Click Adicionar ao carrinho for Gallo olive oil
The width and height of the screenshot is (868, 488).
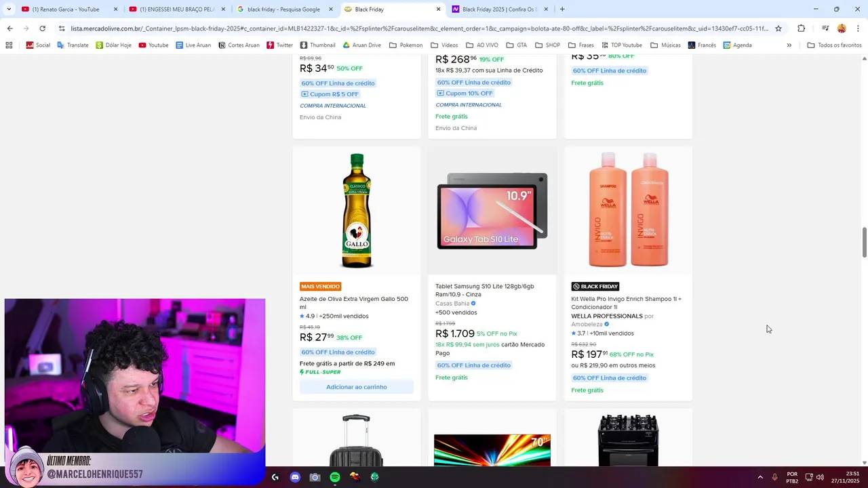pyautogui.click(x=357, y=387)
